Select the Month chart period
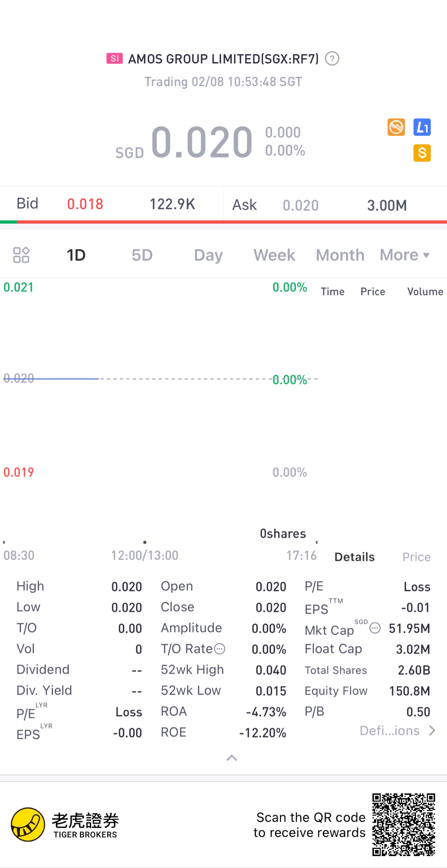The image size is (447, 868). [x=340, y=255]
